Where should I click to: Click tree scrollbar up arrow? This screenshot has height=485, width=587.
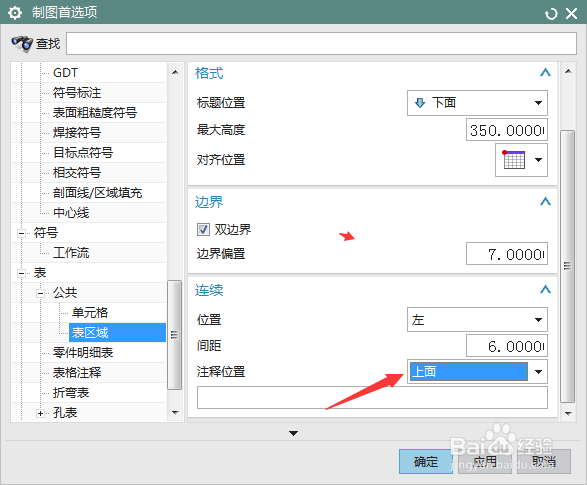(175, 72)
